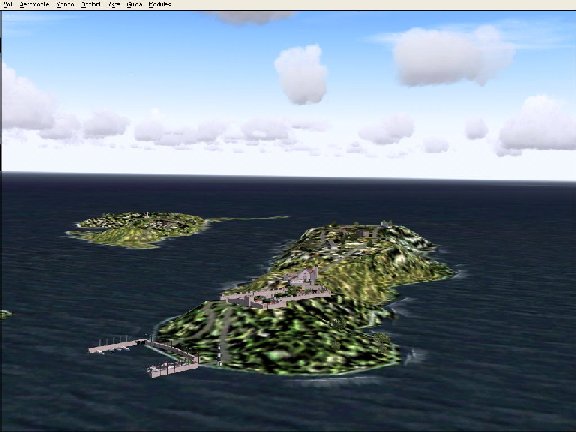Screen dimensions: 576x432
Task: Click the lighthouse on the smaller distant island
Action: tap(147, 215)
